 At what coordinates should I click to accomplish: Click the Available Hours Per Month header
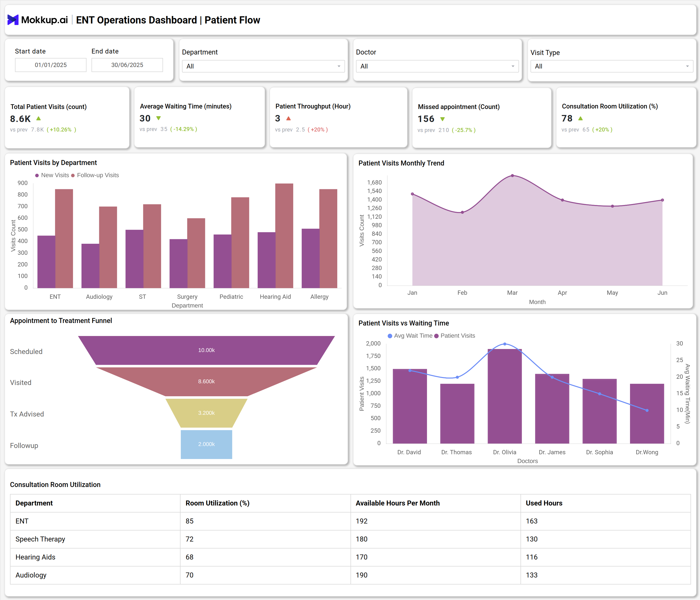click(435, 503)
